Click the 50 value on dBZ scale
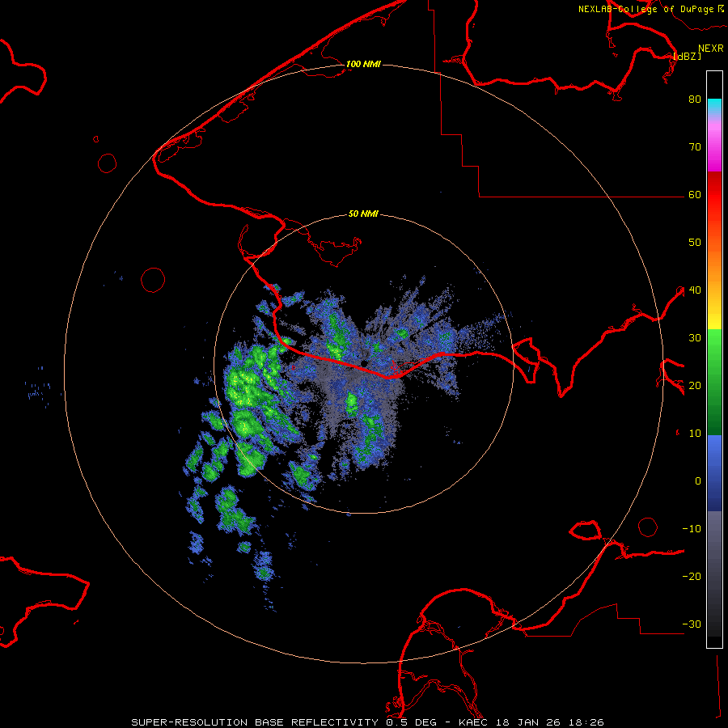The image size is (728, 728). tap(695, 243)
